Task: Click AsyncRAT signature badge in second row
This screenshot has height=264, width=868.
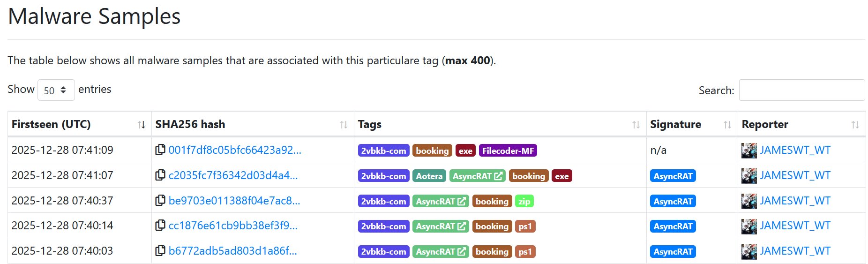Action: 673,176
